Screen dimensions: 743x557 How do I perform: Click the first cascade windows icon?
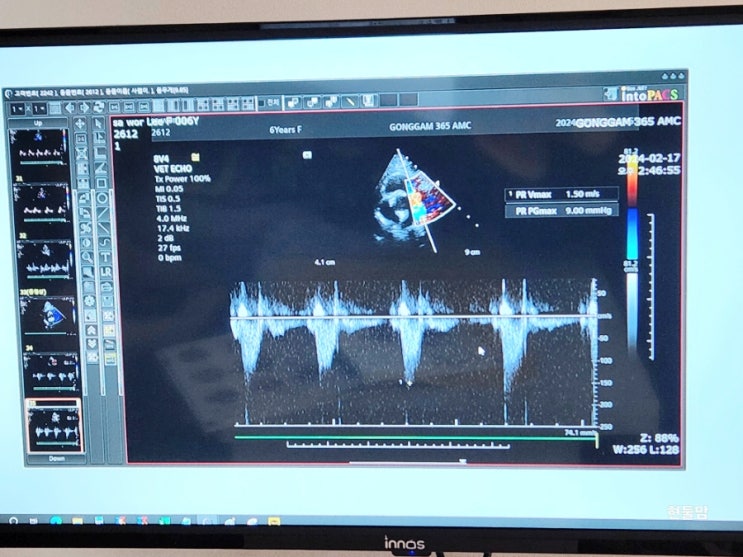point(292,102)
